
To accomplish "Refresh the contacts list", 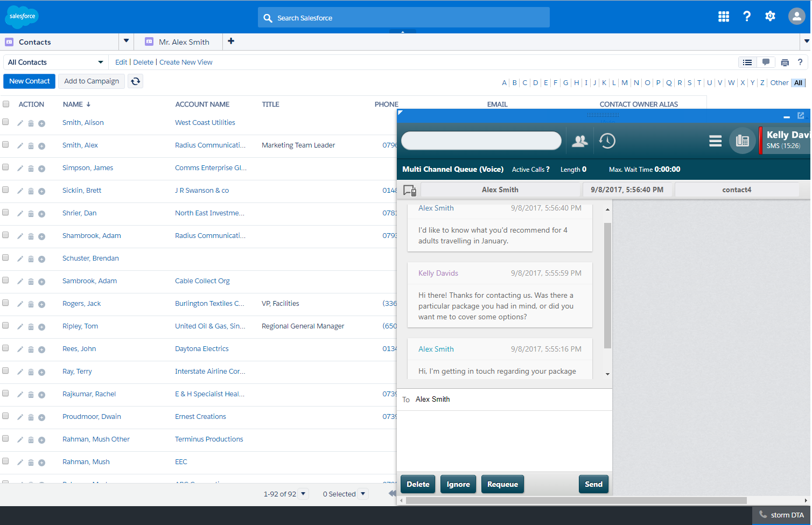I will pyautogui.click(x=136, y=81).
